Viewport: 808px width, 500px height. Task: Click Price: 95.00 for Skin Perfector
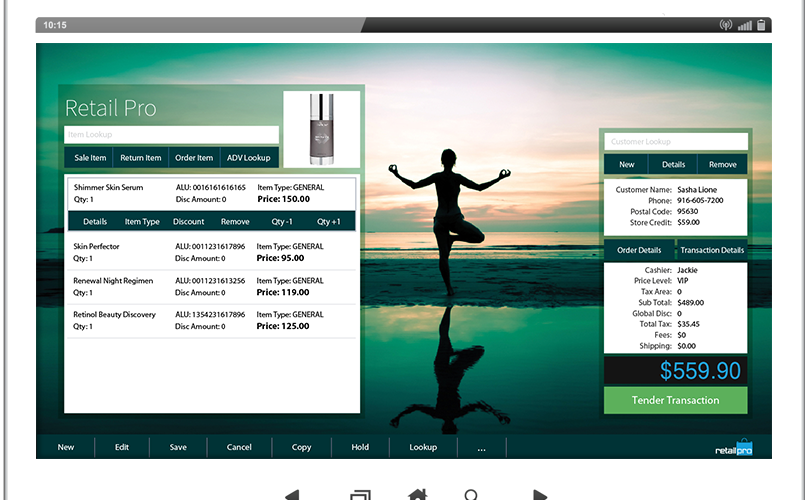click(x=280, y=258)
